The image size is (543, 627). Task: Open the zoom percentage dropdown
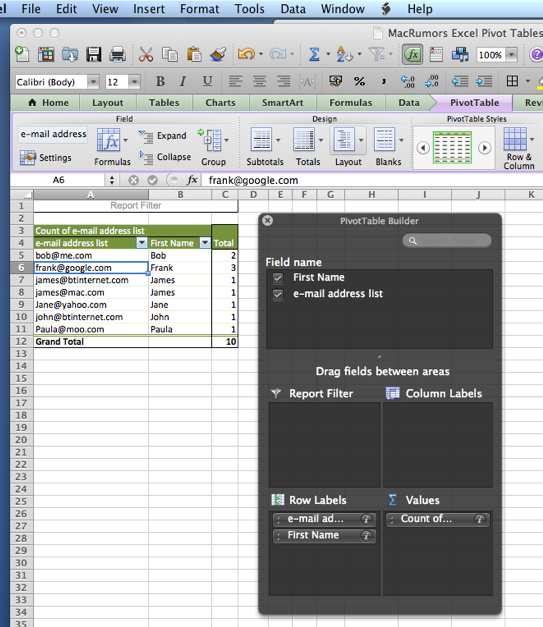(511, 55)
